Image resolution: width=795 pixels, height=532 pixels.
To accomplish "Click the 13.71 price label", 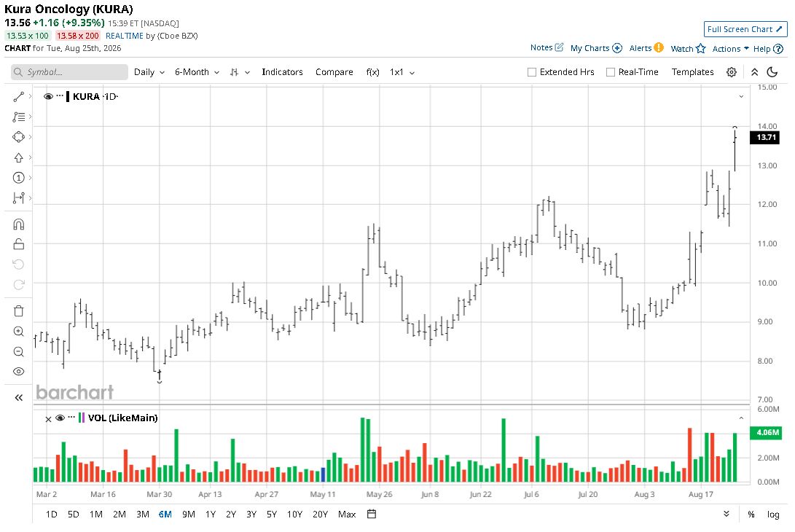I will 766,137.
